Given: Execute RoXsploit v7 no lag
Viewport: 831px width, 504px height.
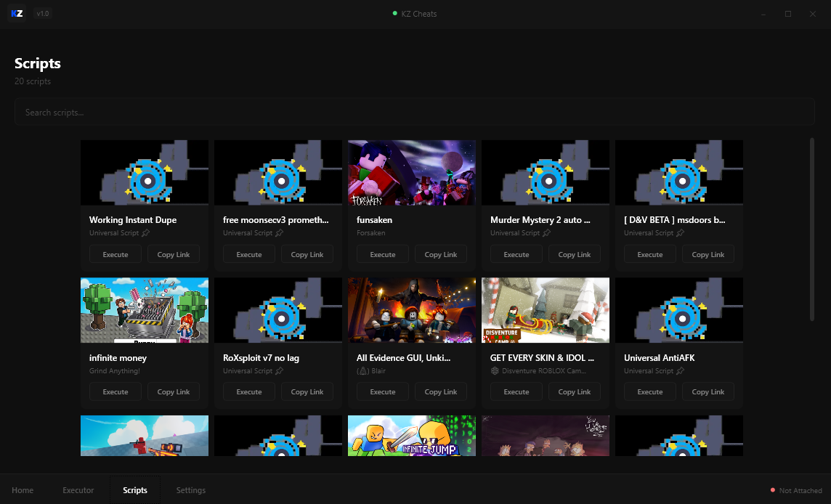Looking at the screenshot, I should point(249,391).
